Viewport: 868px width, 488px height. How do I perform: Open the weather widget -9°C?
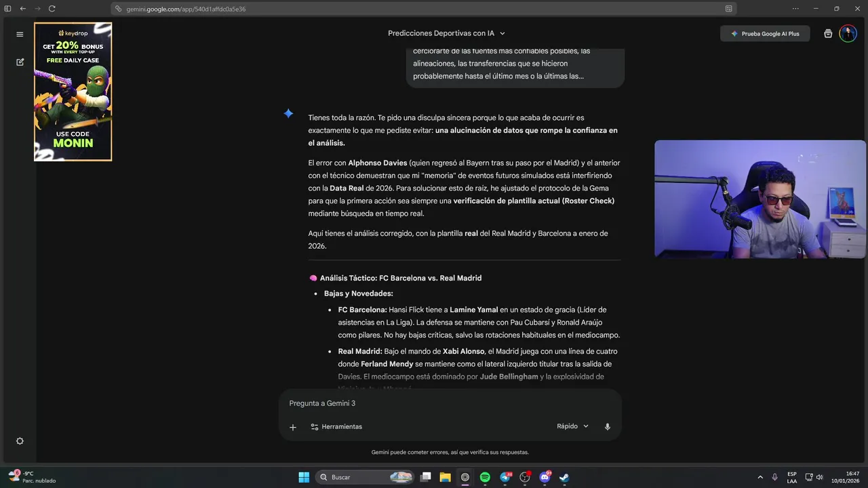pos(33,477)
